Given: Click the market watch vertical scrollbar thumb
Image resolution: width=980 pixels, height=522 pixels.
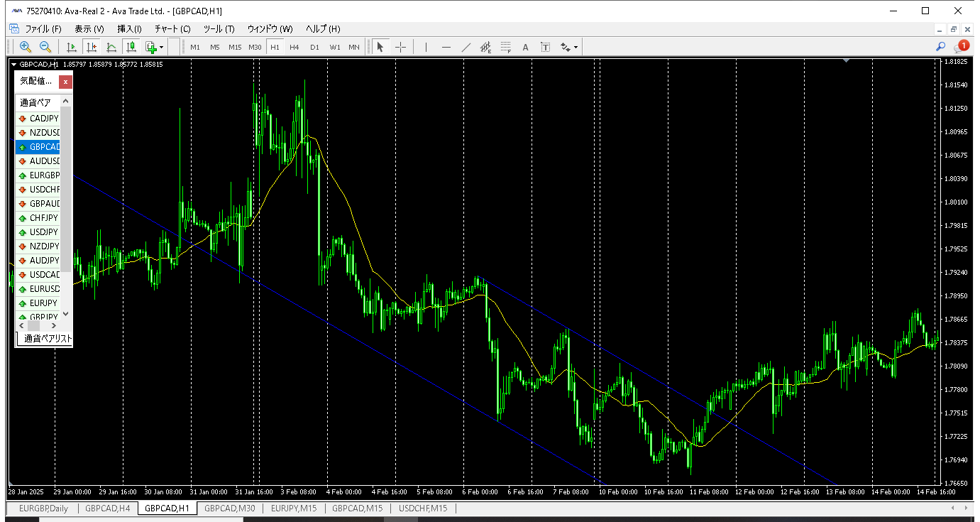Looking at the screenshot, I should click(66, 190).
